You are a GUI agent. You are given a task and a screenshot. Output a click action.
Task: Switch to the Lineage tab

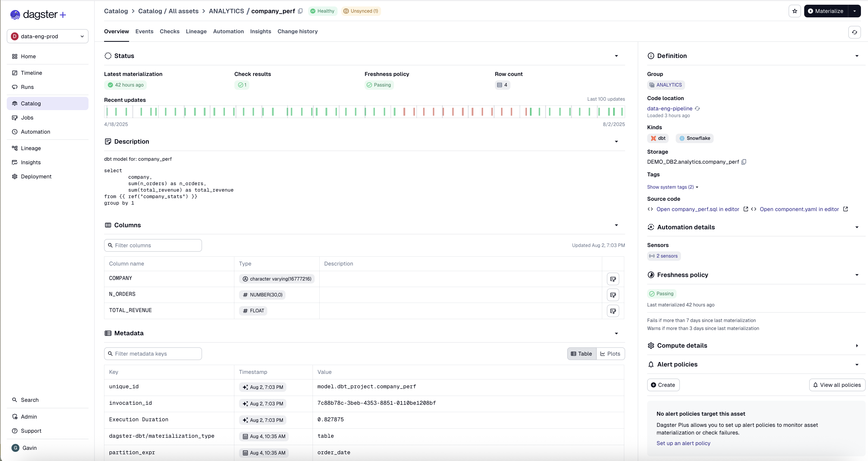(x=196, y=31)
